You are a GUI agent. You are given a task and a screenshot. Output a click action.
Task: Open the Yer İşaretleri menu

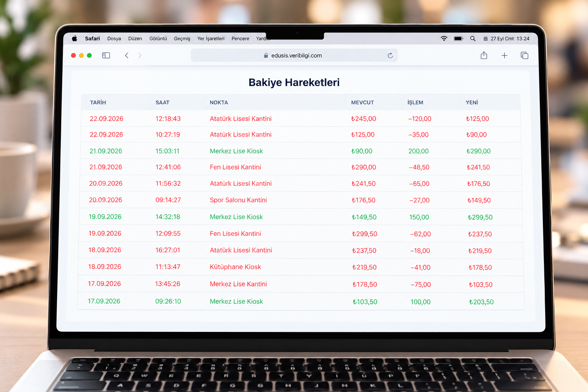pos(211,39)
